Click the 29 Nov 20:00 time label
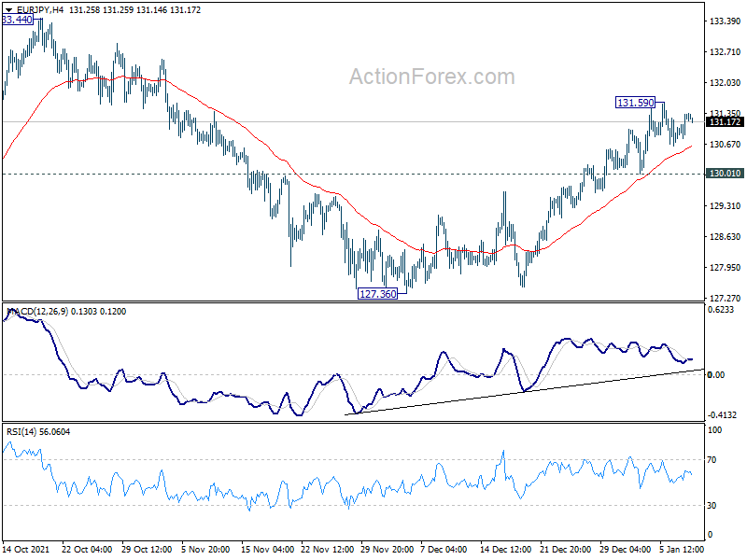Viewport: 747px width, 560px height. (x=387, y=549)
